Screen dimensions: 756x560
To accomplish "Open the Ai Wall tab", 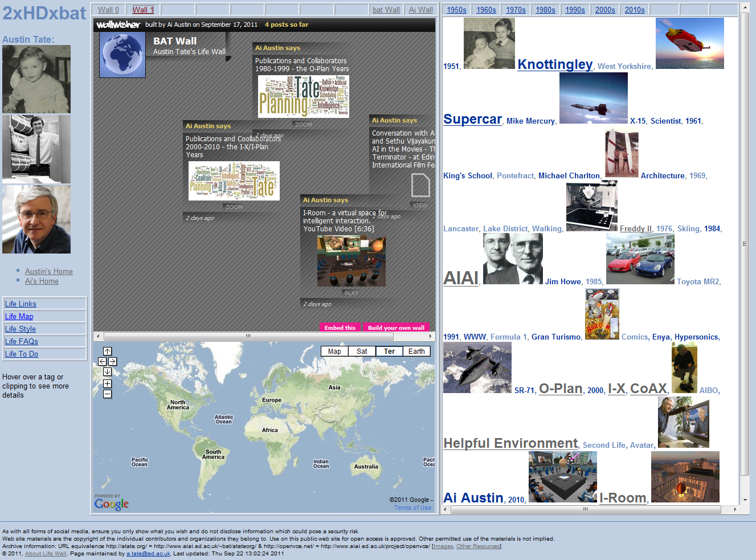I will tap(421, 10).
